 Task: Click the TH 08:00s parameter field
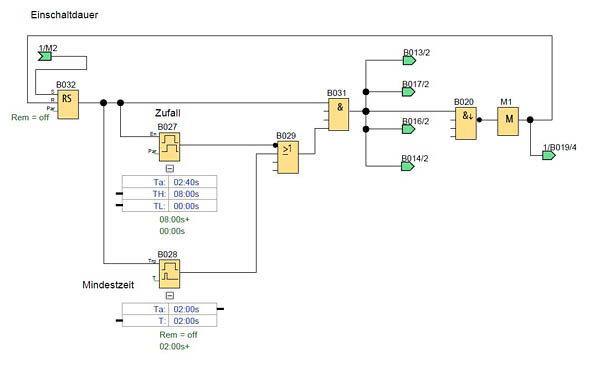point(170,194)
